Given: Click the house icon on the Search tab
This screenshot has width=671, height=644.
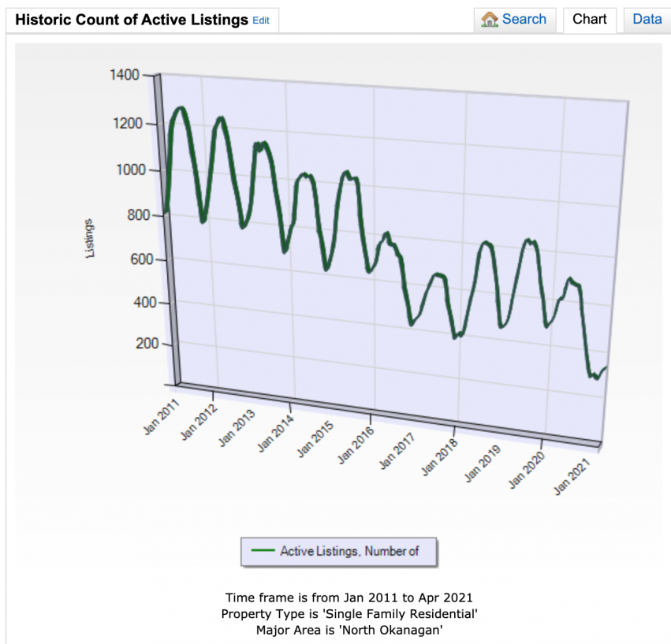Looking at the screenshot, I should (489, 20).
